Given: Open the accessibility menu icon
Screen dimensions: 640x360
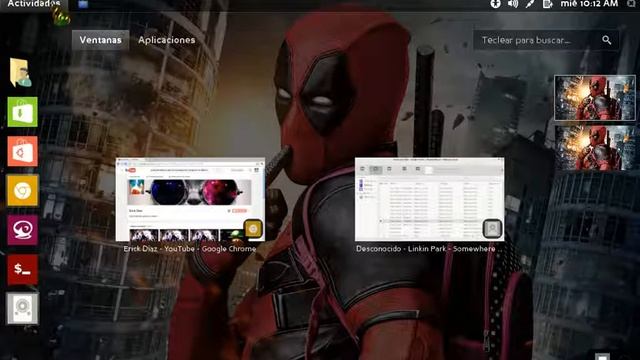Looking at the screenshot, I should pyautogui.click(x=496, y=4).
